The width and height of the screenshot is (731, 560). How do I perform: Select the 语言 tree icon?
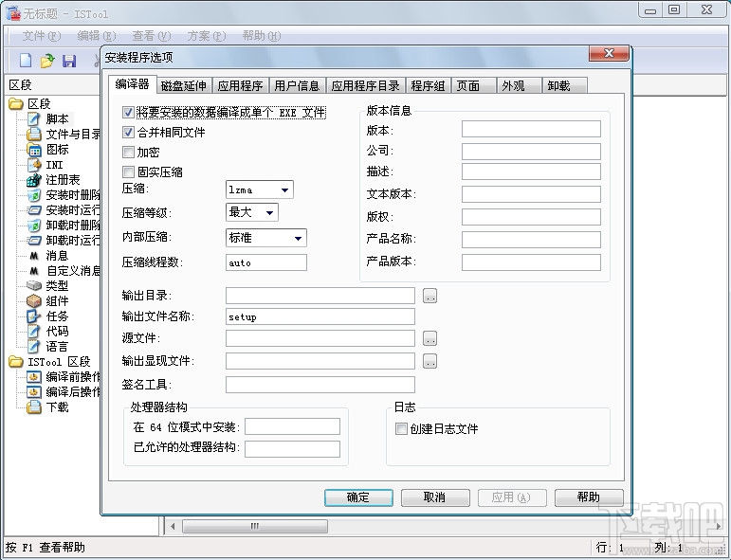(34, 347)
